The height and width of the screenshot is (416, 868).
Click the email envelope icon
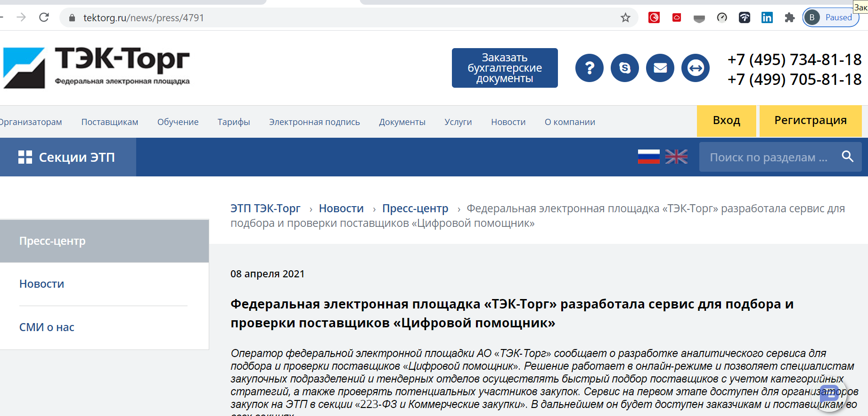660,68
